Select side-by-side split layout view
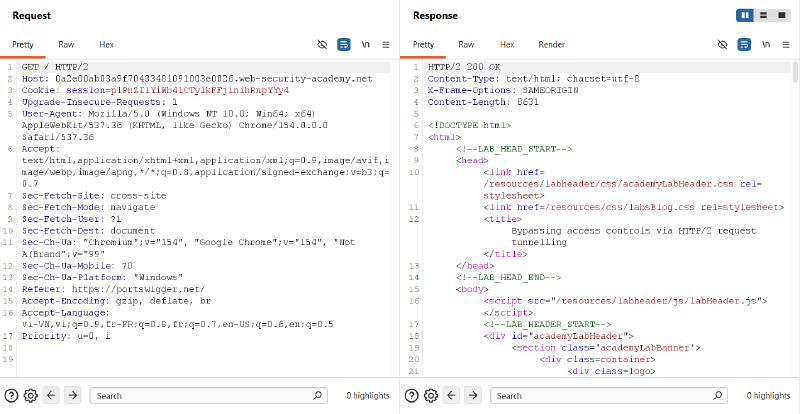The image size is (800, 414). [x=745, y=15]
